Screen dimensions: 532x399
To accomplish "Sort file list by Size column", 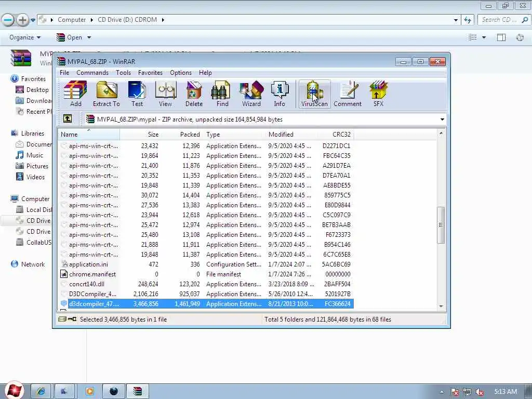I will 140,135.
